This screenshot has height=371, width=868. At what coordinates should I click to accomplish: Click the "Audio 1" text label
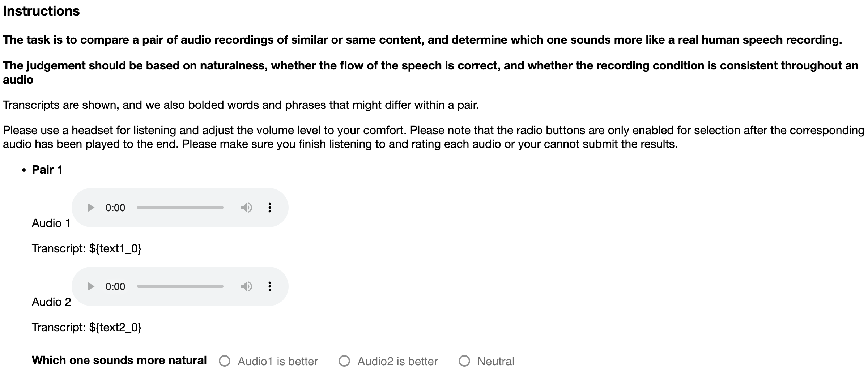(51, 223)
